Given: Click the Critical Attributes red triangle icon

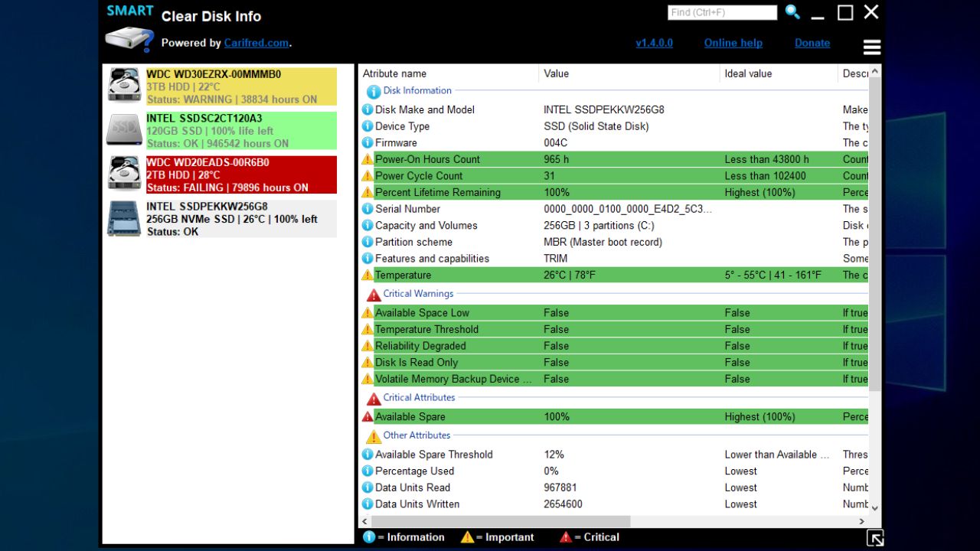Looking at the screenshot, I should [x=374, y=399].
